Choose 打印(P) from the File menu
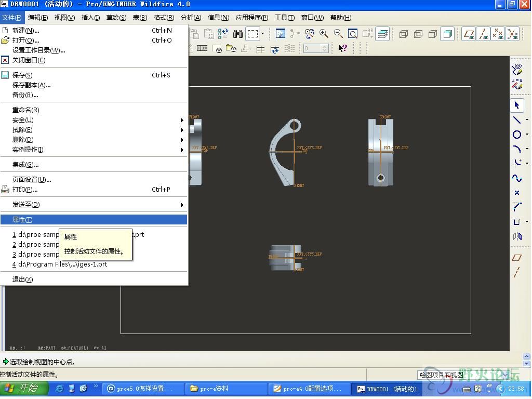 (x=94, y=189)
